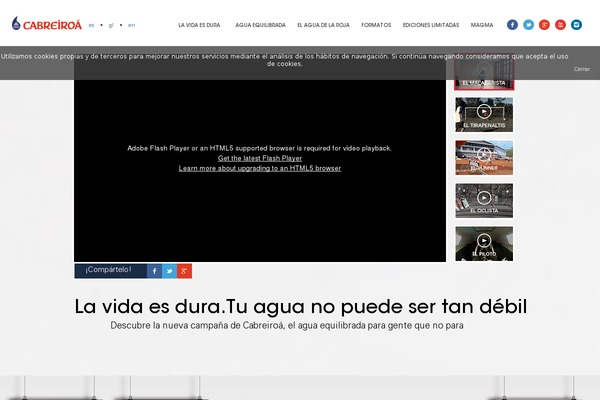Switch language to es
The height and width of the screenshot is (400, 600).
[x=91, y=25]
